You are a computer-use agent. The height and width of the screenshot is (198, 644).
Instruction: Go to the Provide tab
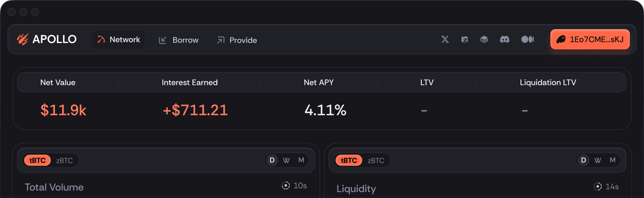pyautogui.click(x=237, y=40)
